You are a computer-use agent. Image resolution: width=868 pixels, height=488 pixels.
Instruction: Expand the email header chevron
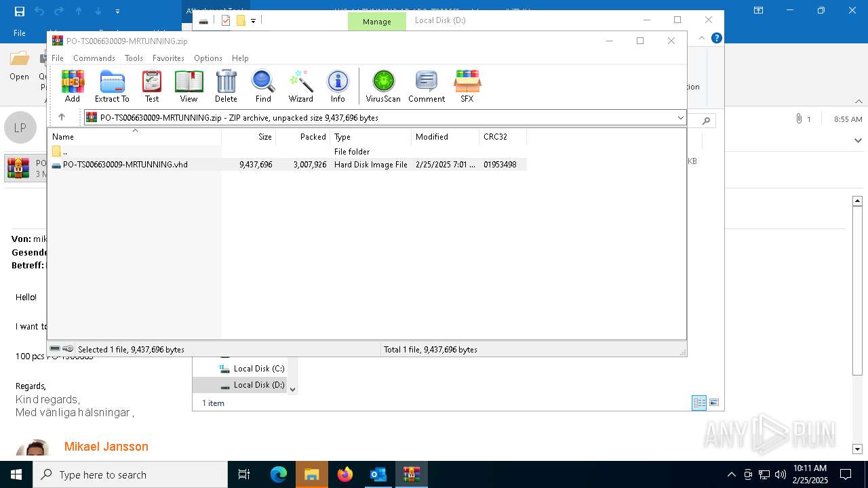(x=858, y=140)
